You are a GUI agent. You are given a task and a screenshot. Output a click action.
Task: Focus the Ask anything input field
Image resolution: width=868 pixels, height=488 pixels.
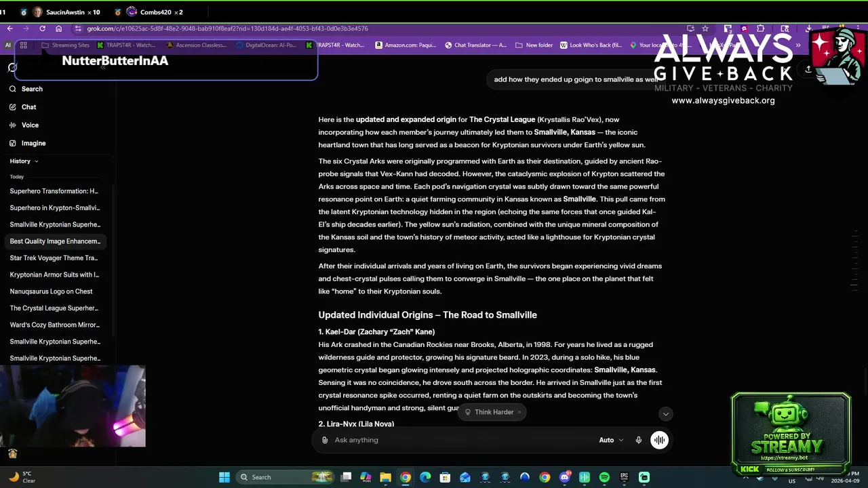461,440
